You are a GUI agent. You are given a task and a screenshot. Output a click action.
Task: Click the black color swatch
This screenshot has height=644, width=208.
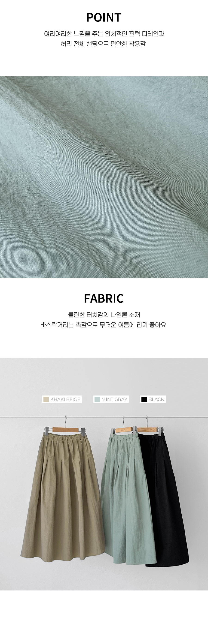[144, 399]
